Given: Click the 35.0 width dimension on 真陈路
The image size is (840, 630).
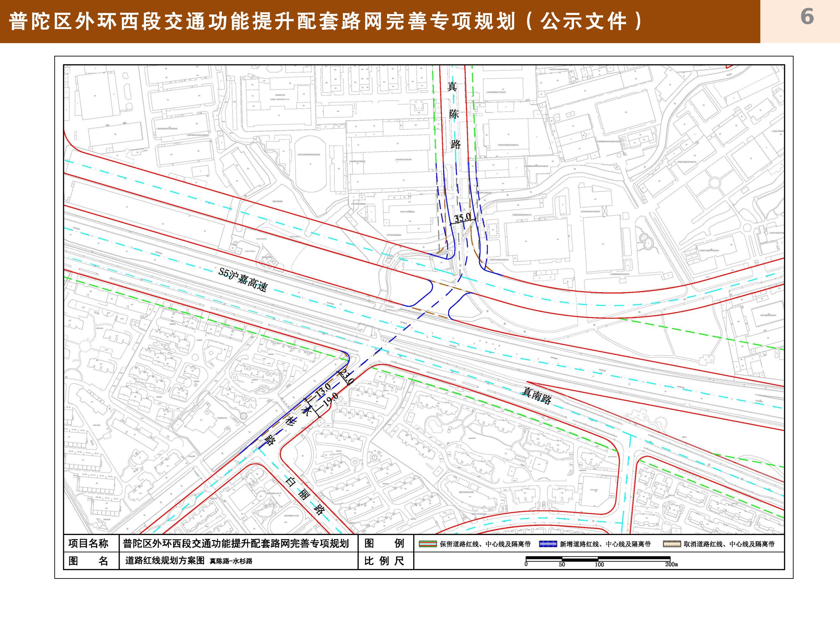Looking at the screenshot, I should tap(462, 218).
